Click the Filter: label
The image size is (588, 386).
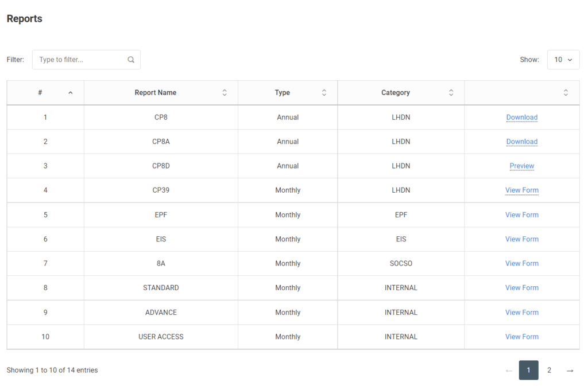pyautogui.click(x=16, y=60)
